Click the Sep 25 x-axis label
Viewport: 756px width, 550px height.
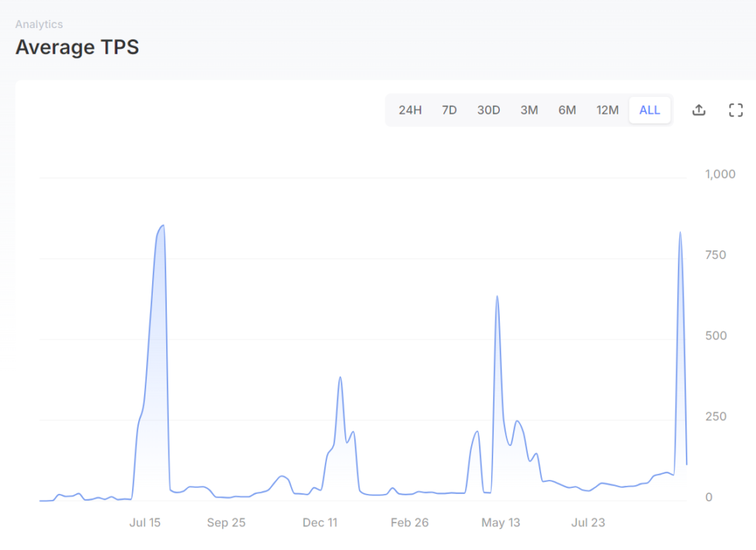[226, 523]
